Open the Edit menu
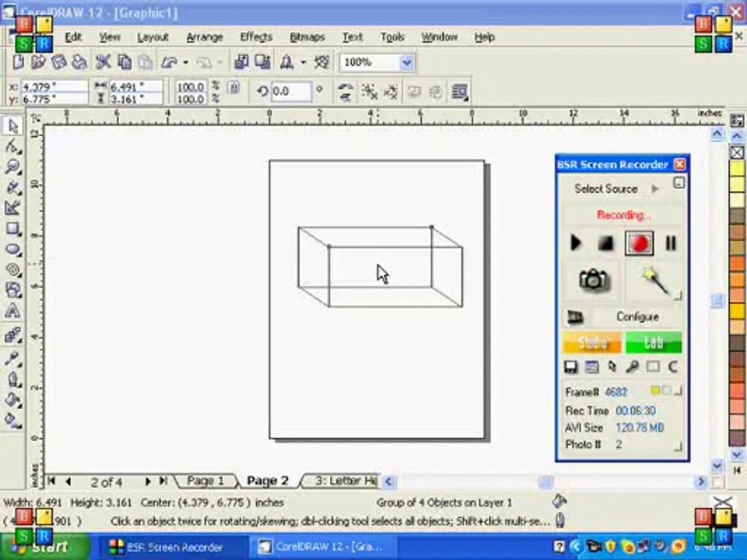The width and height of the screenshot is (747, 560). click(73, 37)
